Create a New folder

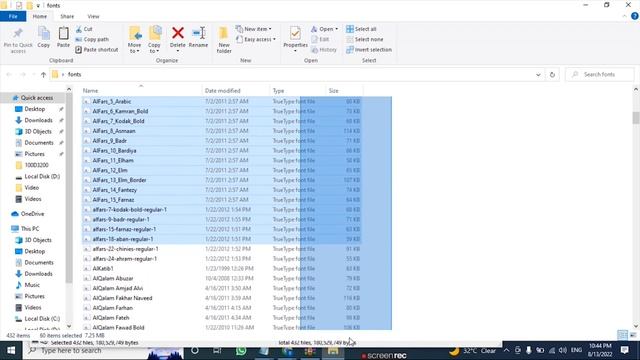[224, 40]
